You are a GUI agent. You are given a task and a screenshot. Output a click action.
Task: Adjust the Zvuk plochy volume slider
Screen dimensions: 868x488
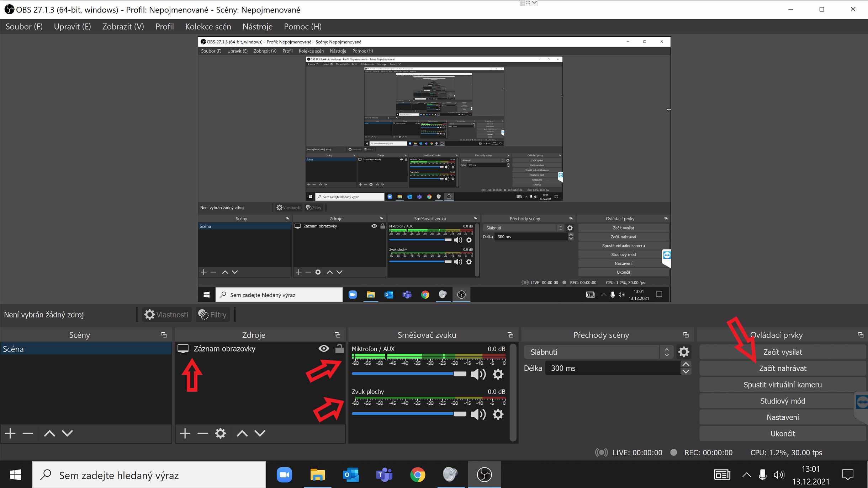[x=409, y=414]
